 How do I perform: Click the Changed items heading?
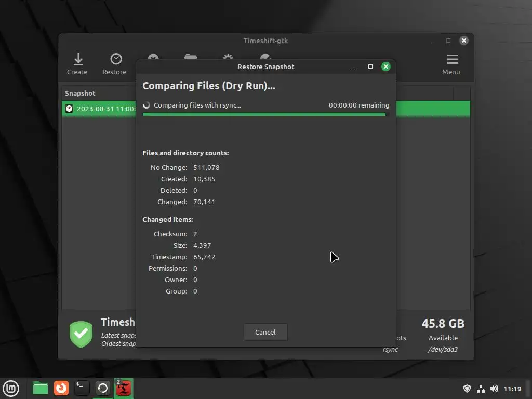(x=168, y=220)
